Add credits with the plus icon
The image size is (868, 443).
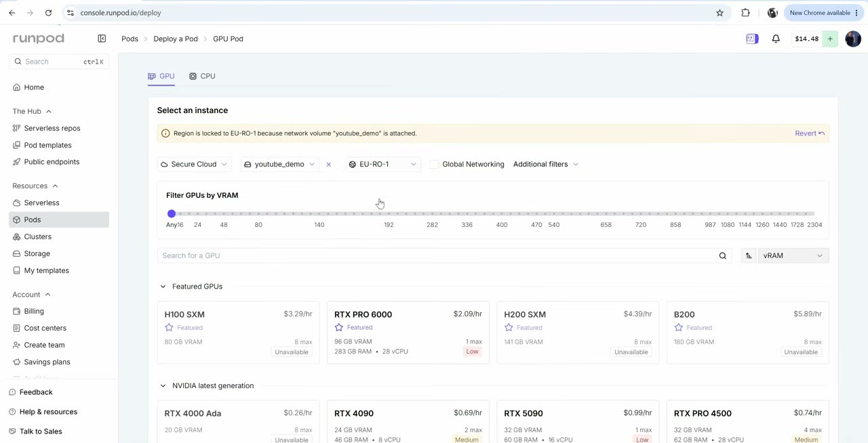[830, 39]
